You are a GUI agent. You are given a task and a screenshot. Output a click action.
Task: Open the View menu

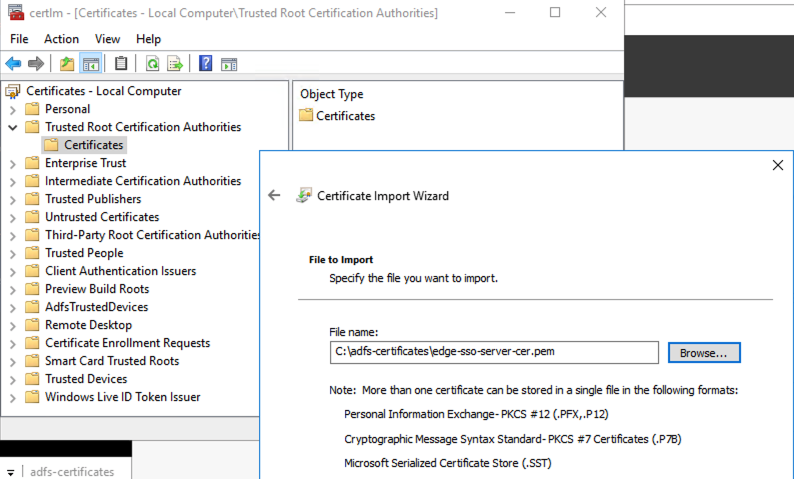[107, 39]
